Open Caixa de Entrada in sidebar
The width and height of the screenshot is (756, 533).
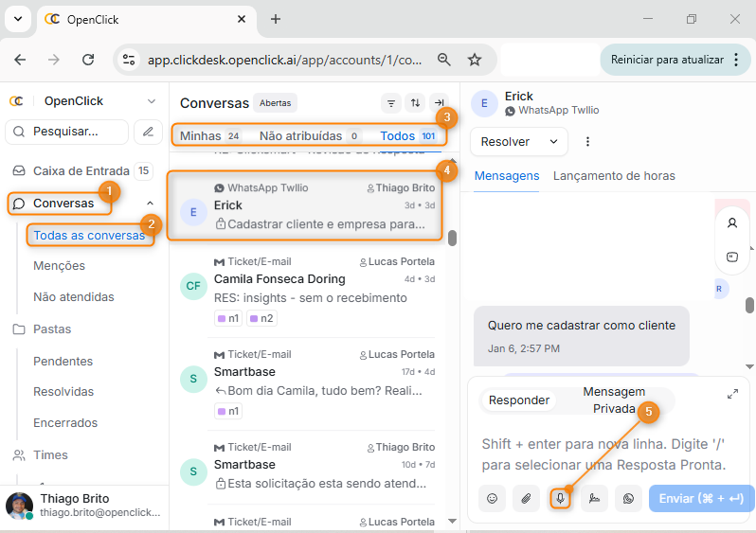(81, 171)
